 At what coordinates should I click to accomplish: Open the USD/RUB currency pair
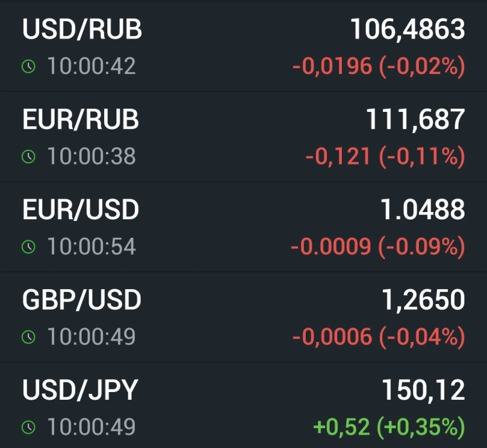(82, 30)
